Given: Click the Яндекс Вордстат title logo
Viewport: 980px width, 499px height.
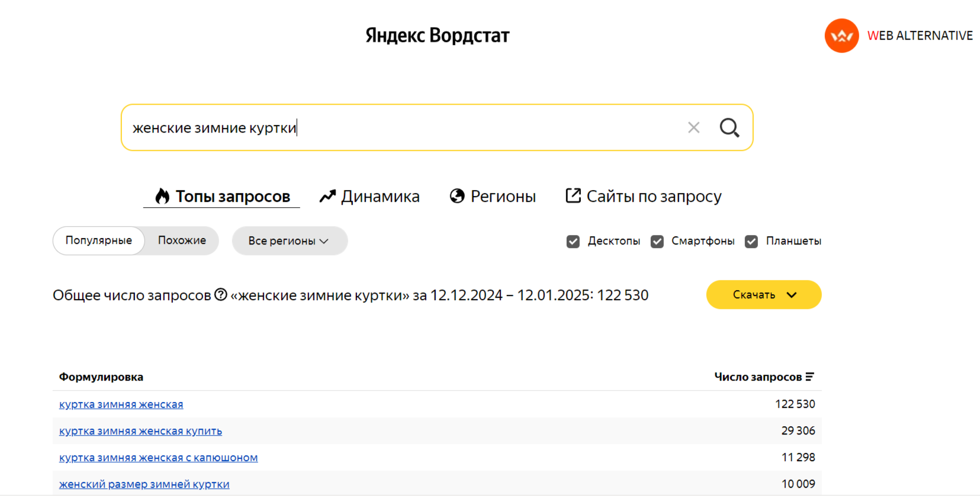Looking at the screenshot, I should [x=437, y=36].
